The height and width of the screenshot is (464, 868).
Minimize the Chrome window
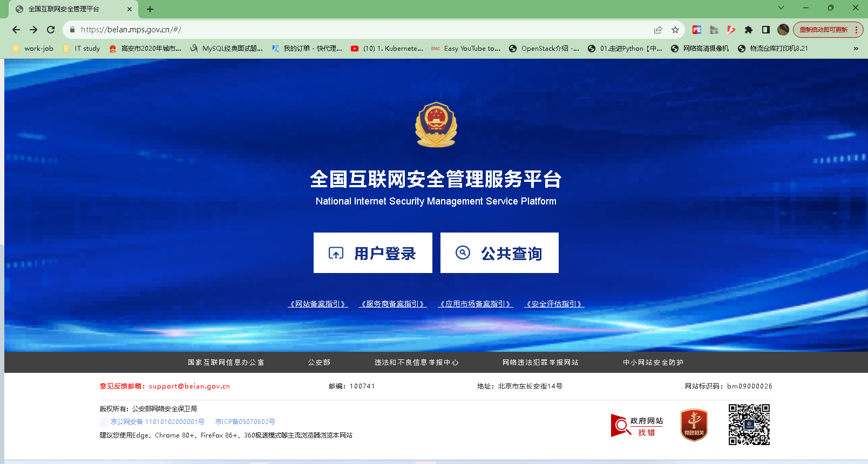805,8
